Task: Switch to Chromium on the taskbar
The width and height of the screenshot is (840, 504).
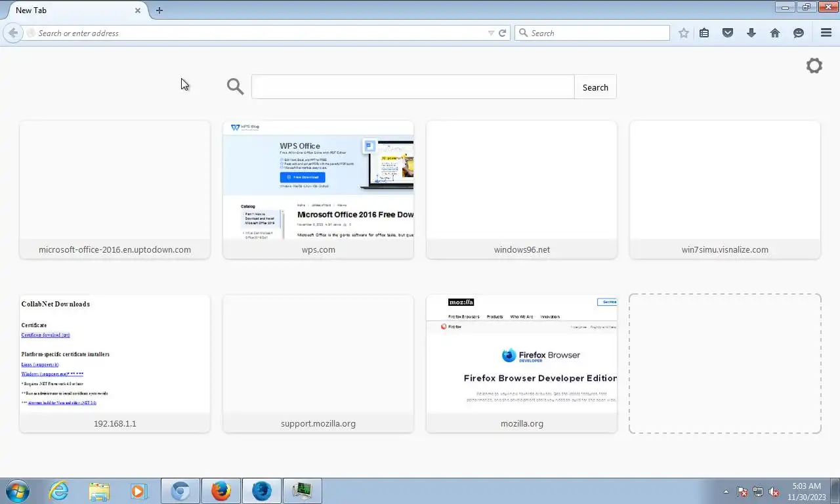Action: 180,491
